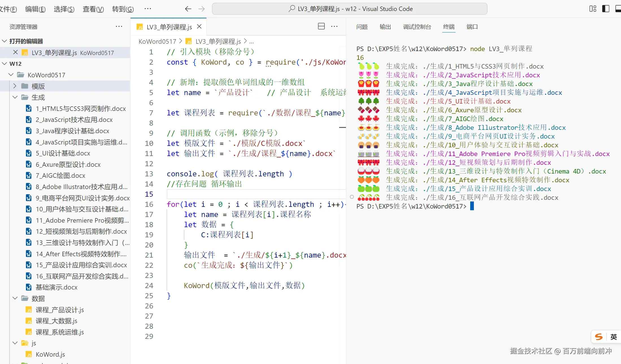Close LV3_单列课程.js in open editors list
Screen dimensions: 621x364
16,52
